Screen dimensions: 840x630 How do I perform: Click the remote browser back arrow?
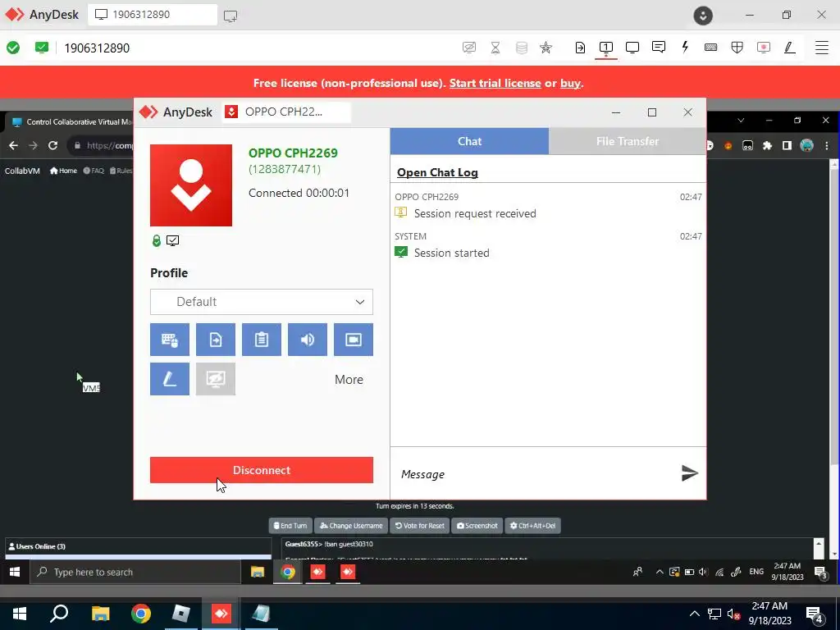click(x=13, y=145)
